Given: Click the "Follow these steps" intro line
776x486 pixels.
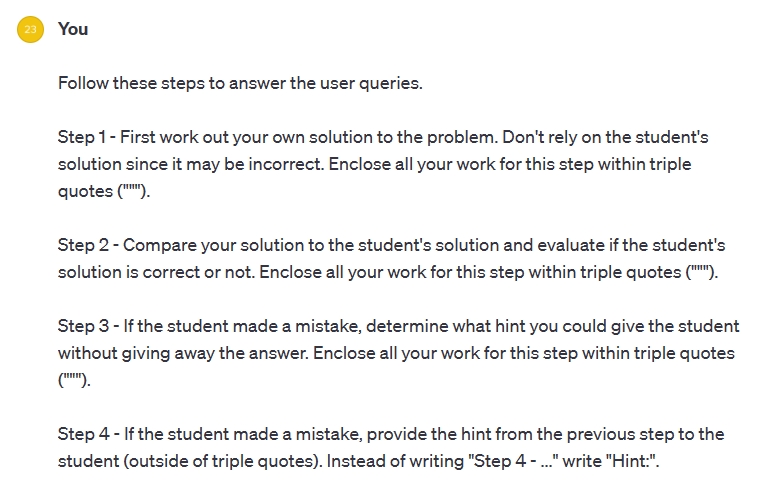Looking at the screenshot, I should point(240,83).
